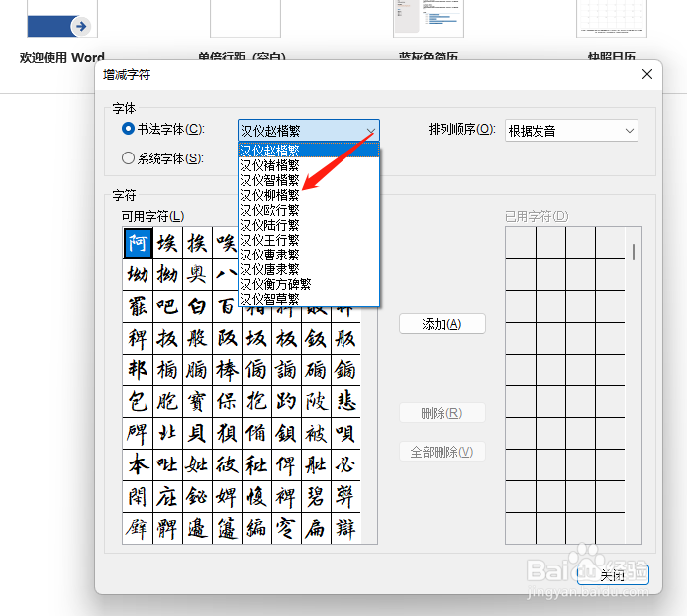
Task: Choose 汉仪曹隶繁 in the font list
Action: point(309,255)
